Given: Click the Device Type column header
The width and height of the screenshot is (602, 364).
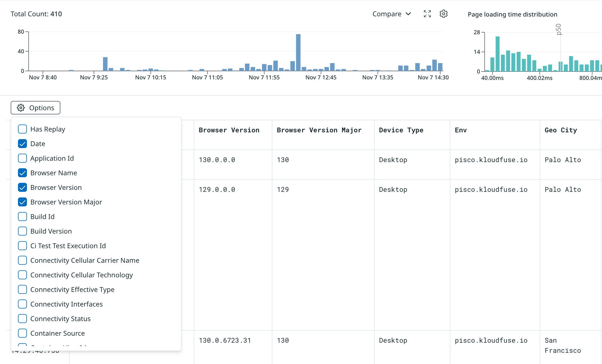Looking at the screenshot, I should coord(401,130).
